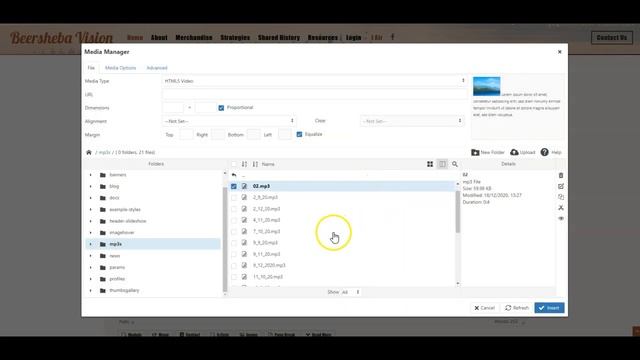Expand the news folder node
The width and height of the screenshot is (640, 360).
[91, 256]
